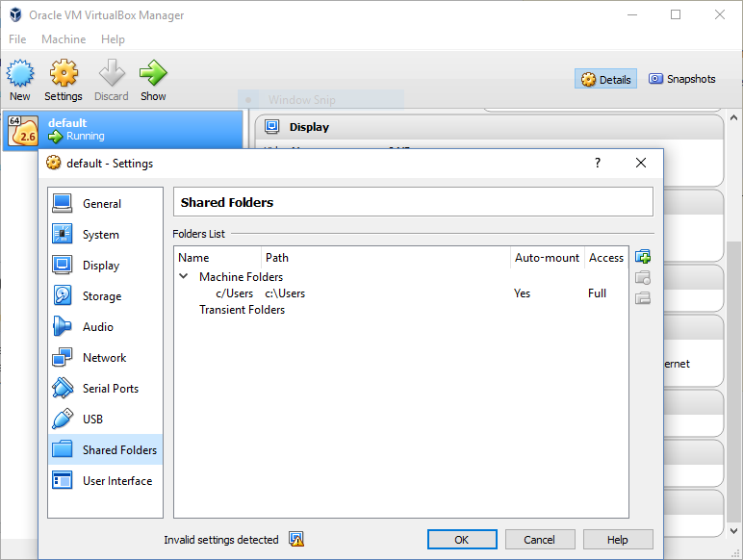This screenshot has width=743, height=560.
Task: Open the Help menu
Action: [x=113, y=39]
